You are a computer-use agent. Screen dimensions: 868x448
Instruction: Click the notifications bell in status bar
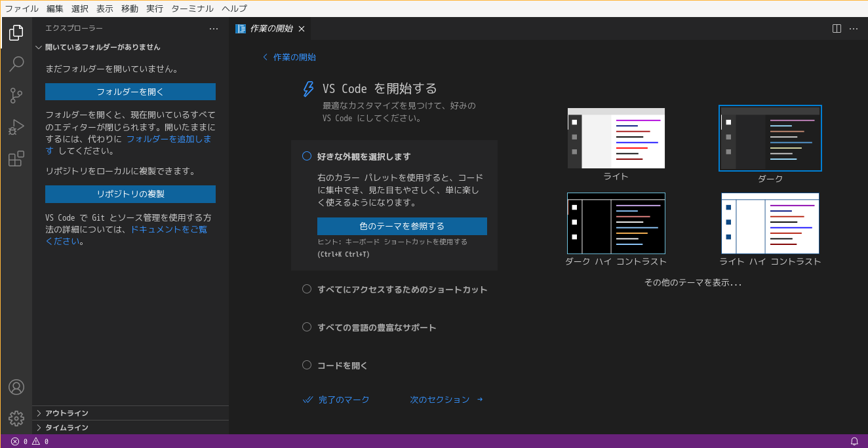(854, 441)
